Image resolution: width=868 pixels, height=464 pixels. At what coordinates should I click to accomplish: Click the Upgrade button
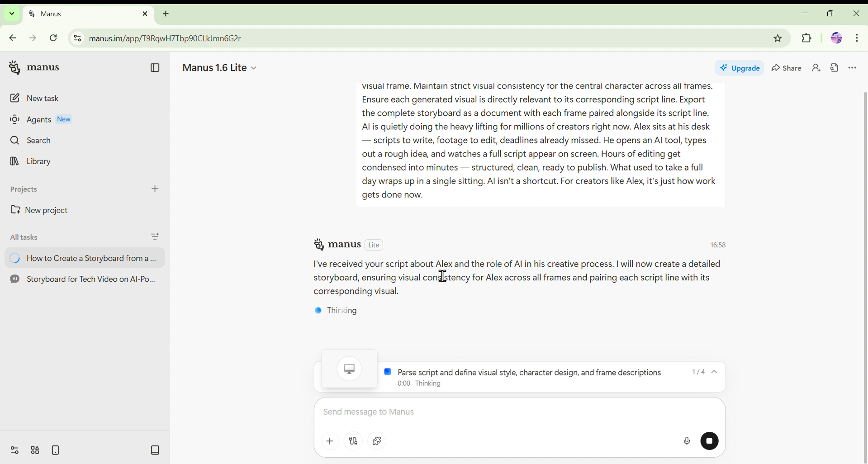(740, 68)
